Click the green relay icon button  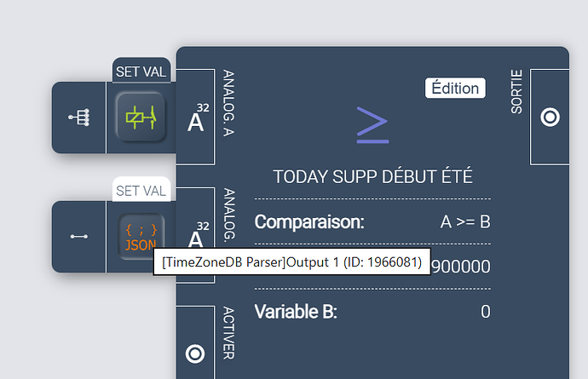[141, 118]
